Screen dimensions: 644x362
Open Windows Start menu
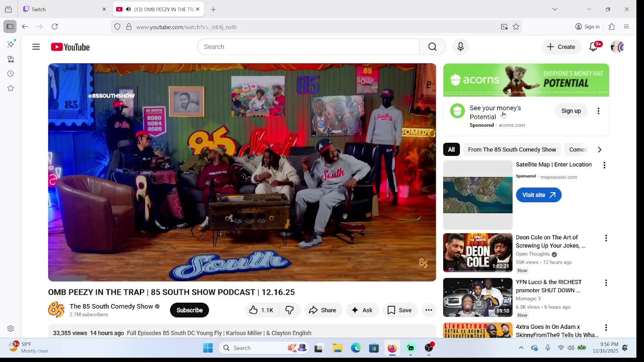pyautogui.click(x=208, y=348)
